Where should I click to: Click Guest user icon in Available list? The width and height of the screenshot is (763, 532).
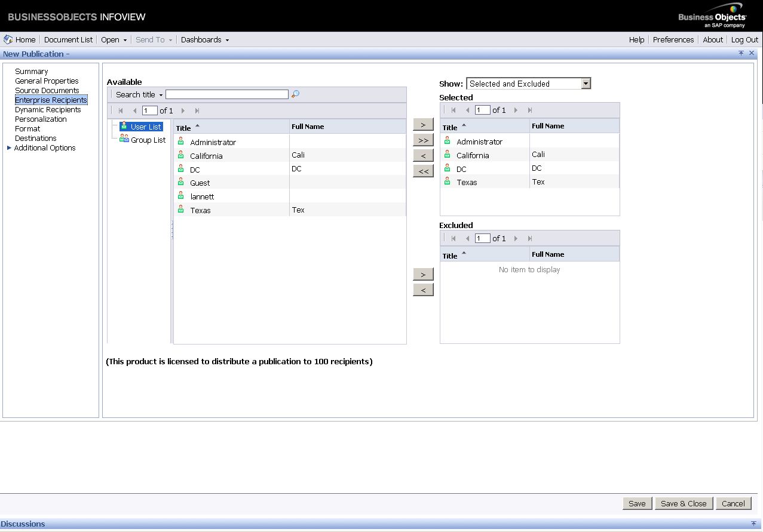point(181,182)
